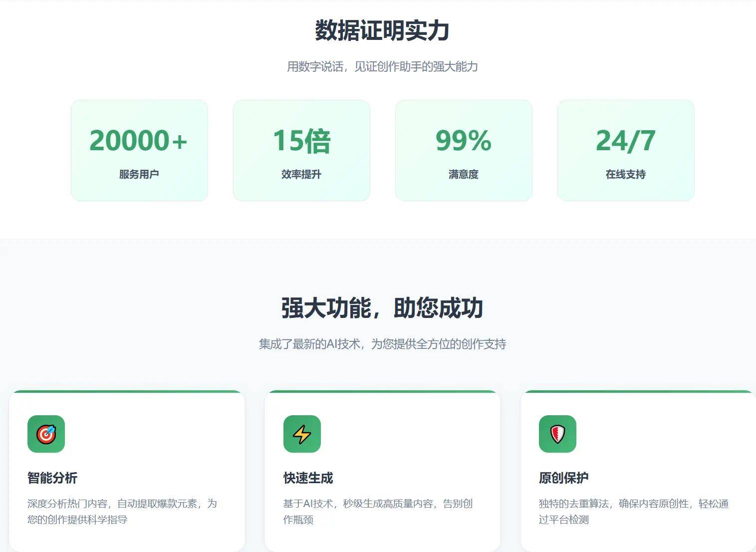The width and height of the screenshot is (756, 552).
Task: Select the 15倍 statistic number
Action: (301, 140)
